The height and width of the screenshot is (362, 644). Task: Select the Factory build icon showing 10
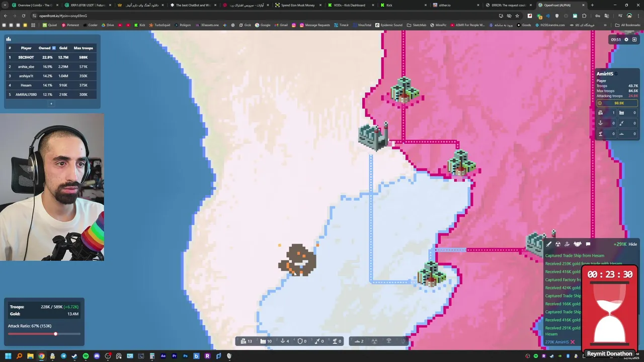click(266, 341)
